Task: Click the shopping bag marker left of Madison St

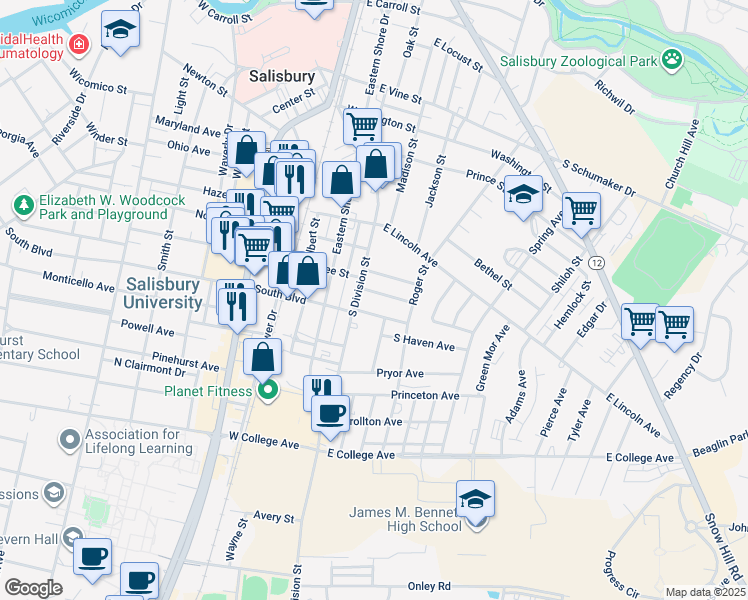Action: click(x=375, y=166)
